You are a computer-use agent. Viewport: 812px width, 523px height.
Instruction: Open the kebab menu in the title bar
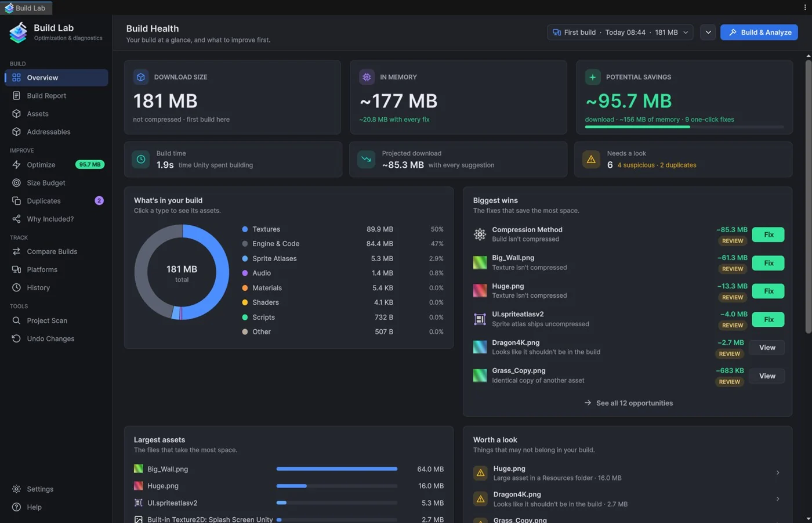[804, 8]
